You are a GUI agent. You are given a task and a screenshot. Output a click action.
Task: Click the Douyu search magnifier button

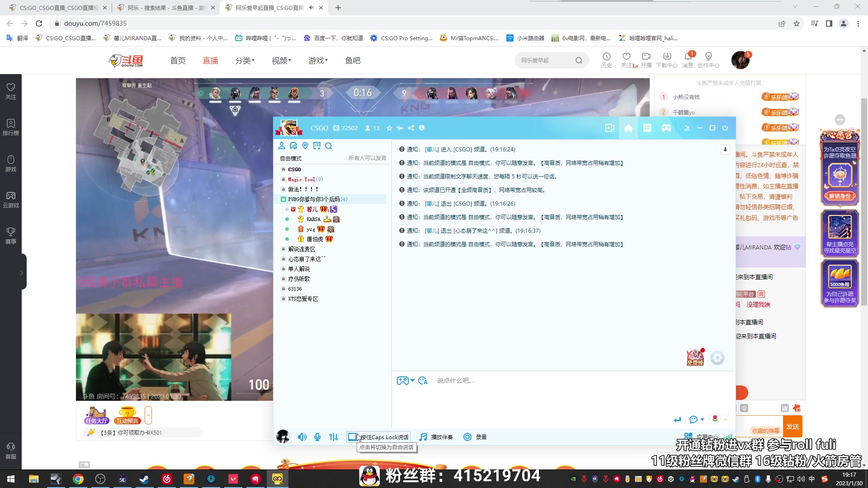pyautogui.click(x=579, y=61)
